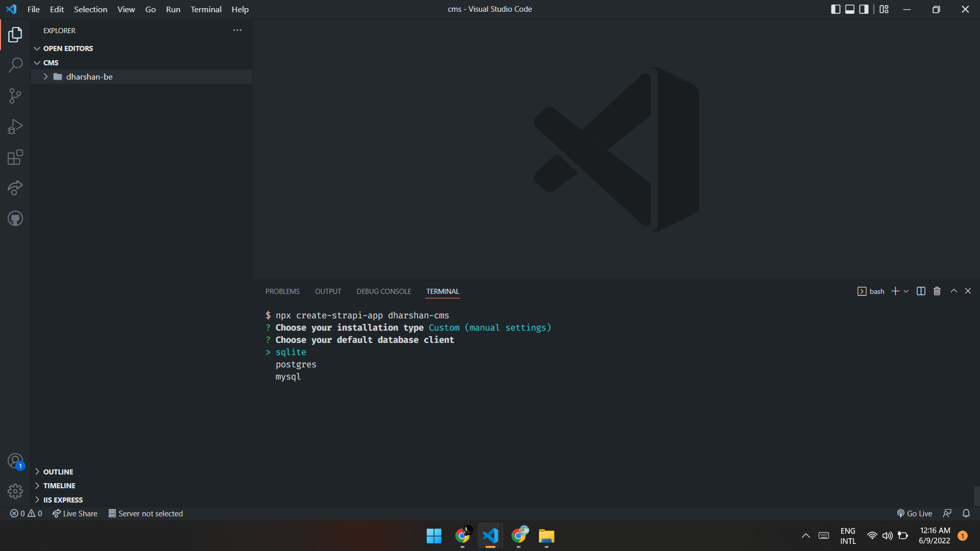980x551 pixels.
Task: Open the Source Control view icon
Action: pyautogui.click(x=15, y=96)
